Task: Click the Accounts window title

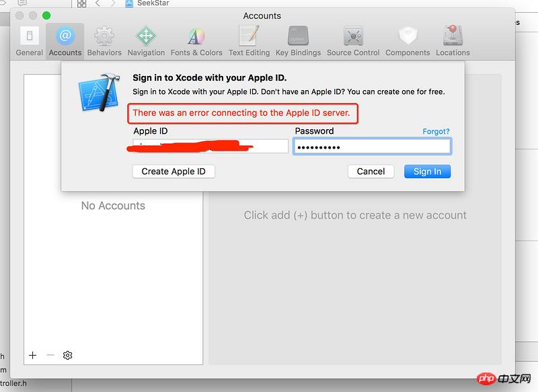Action: coord(262,15)
